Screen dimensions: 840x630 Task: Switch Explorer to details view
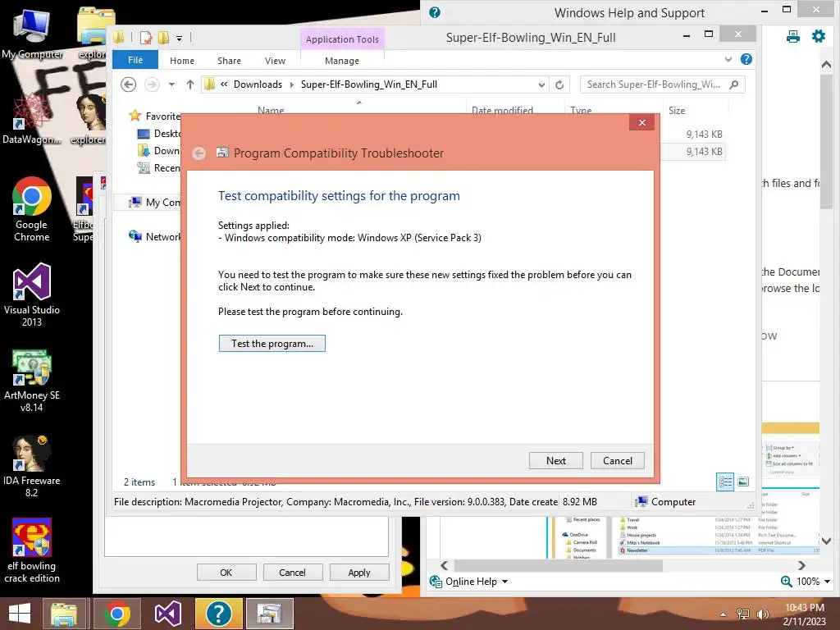coord(725,482)
